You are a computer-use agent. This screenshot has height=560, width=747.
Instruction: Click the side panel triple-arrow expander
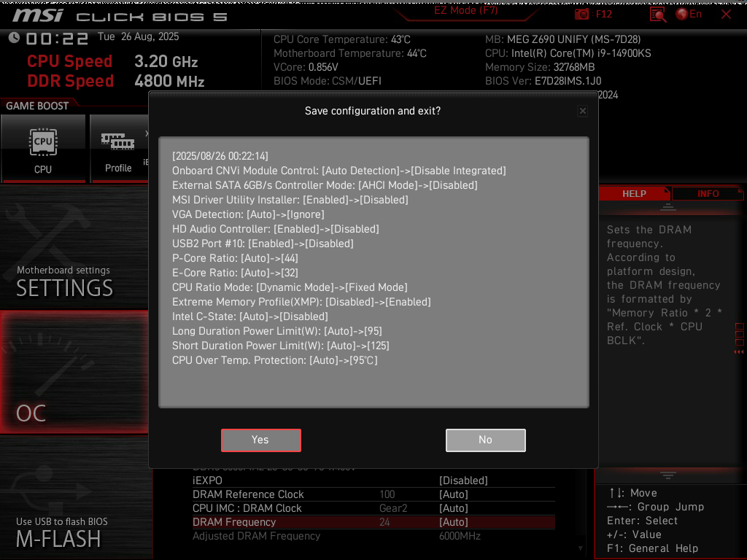coord(738,352)
